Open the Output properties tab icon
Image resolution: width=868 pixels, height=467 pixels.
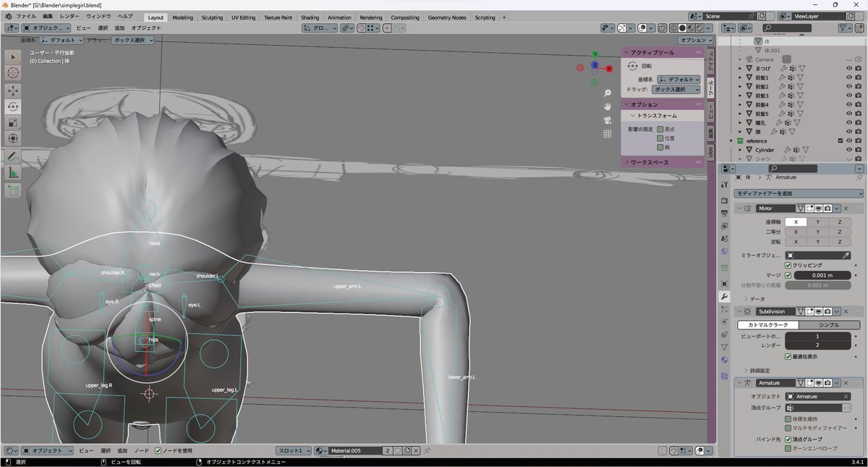coord(725,212)
